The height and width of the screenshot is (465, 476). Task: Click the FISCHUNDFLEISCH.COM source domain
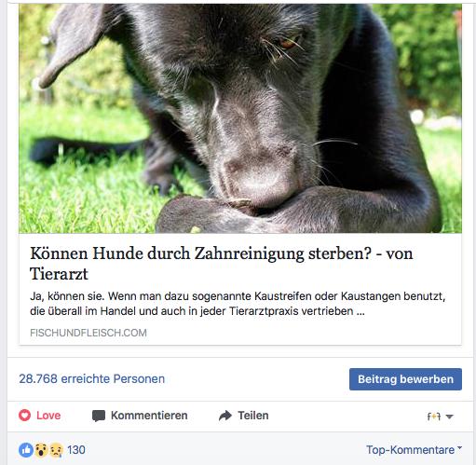click(88, 333)
